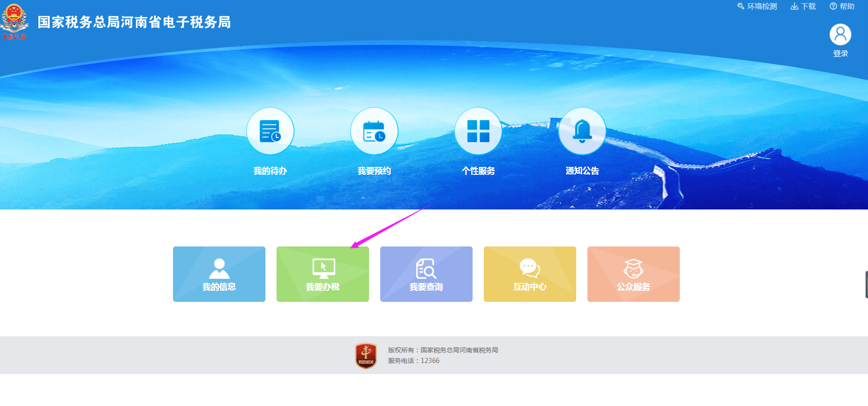The width and height of the screenshot is (868, 406).
Task: Open 公众服务 graduate icon tile
Action: pos(634,274)
